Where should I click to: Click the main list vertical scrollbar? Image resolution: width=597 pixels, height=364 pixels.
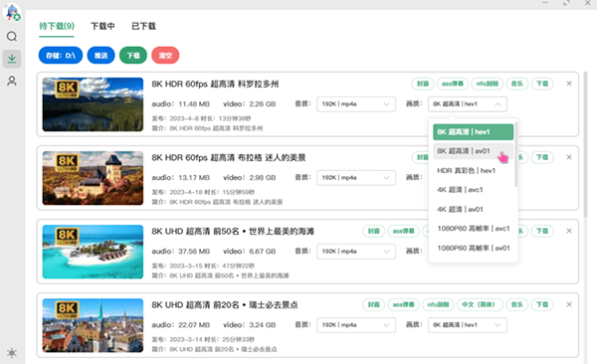[x=585, y=144]
